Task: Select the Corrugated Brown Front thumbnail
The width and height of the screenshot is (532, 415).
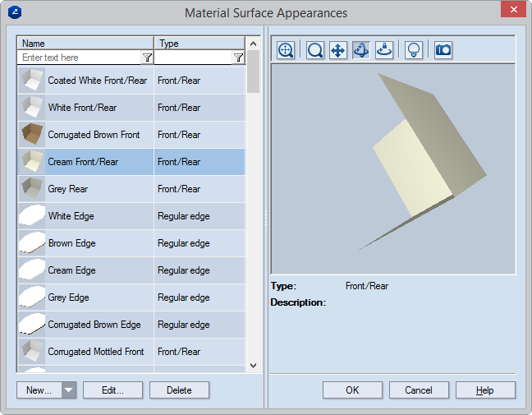Action: (x=31, y=135)
